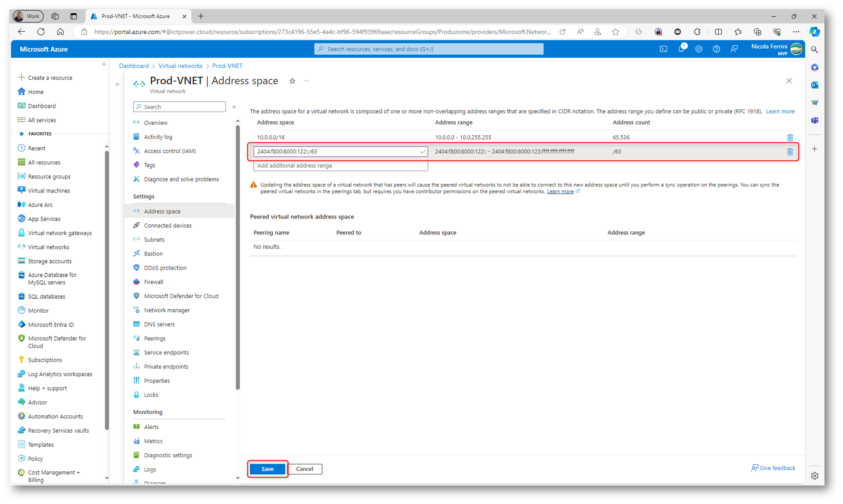Open All services in left menu
843x504 pixels.
[42, 120]
